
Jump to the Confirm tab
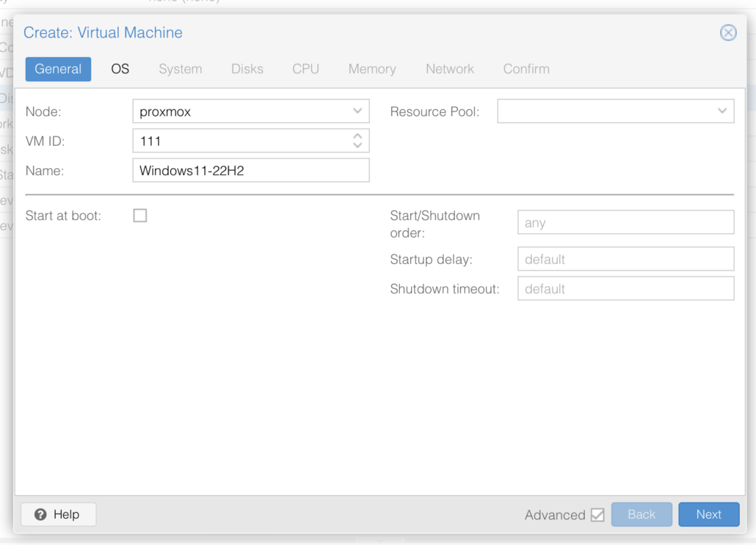(x=526, y=69)
